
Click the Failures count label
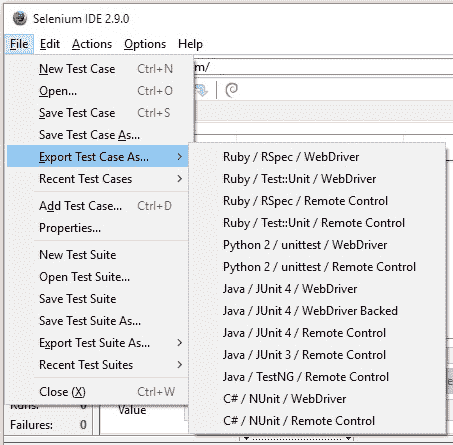(31, 425)
